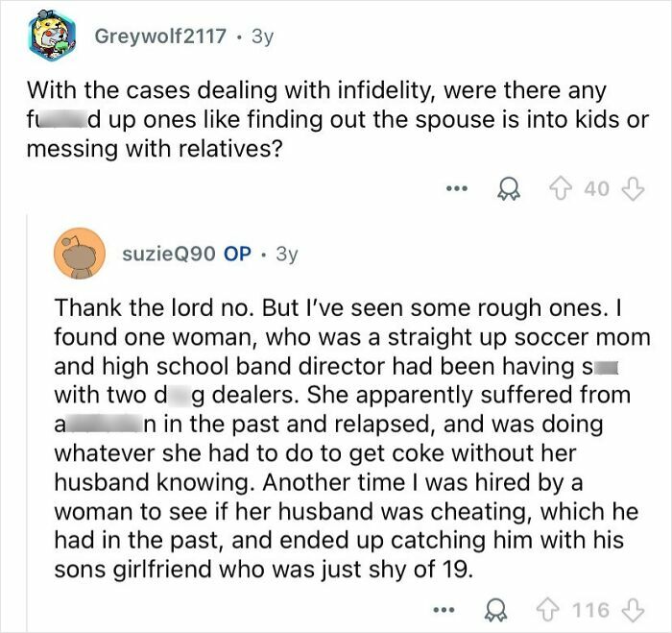Click suzieQ90's reply text body

click(x=352, y=438)
